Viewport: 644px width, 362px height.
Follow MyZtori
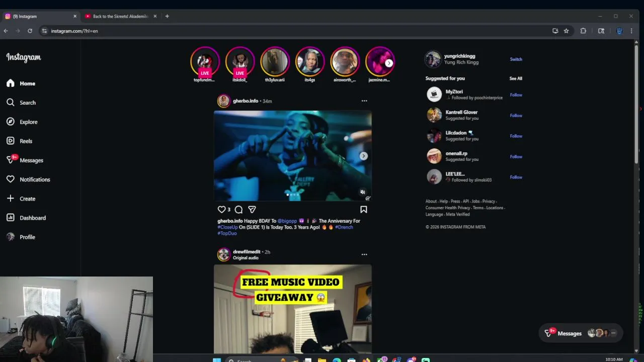click(516, 95)
